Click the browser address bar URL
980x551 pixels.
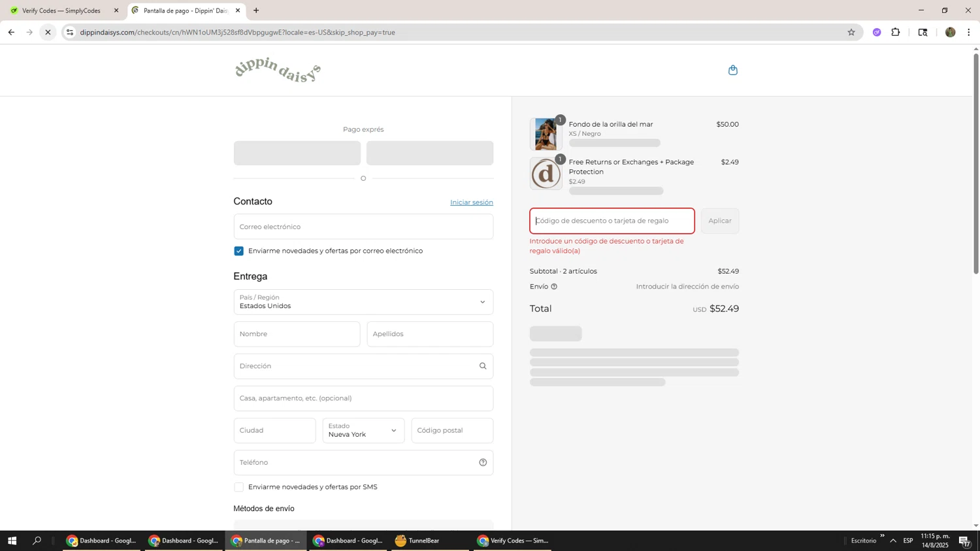click(238, 32)
